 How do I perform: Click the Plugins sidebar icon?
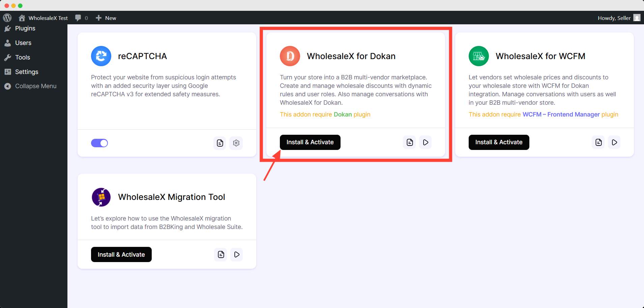(x=8, y=28)
